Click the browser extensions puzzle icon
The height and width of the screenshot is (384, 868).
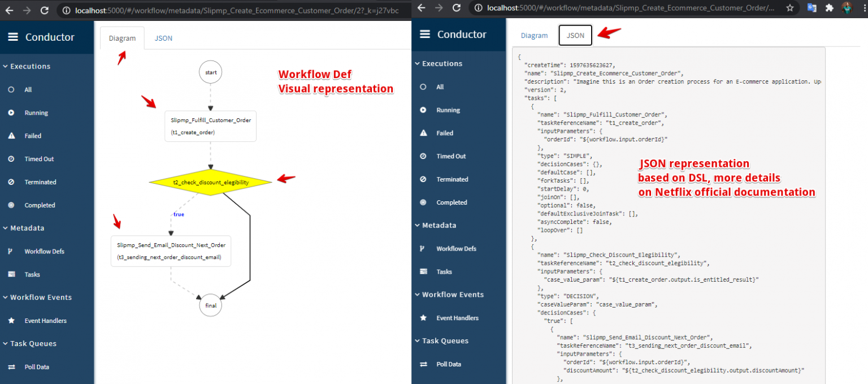click(x=829, y=8)
